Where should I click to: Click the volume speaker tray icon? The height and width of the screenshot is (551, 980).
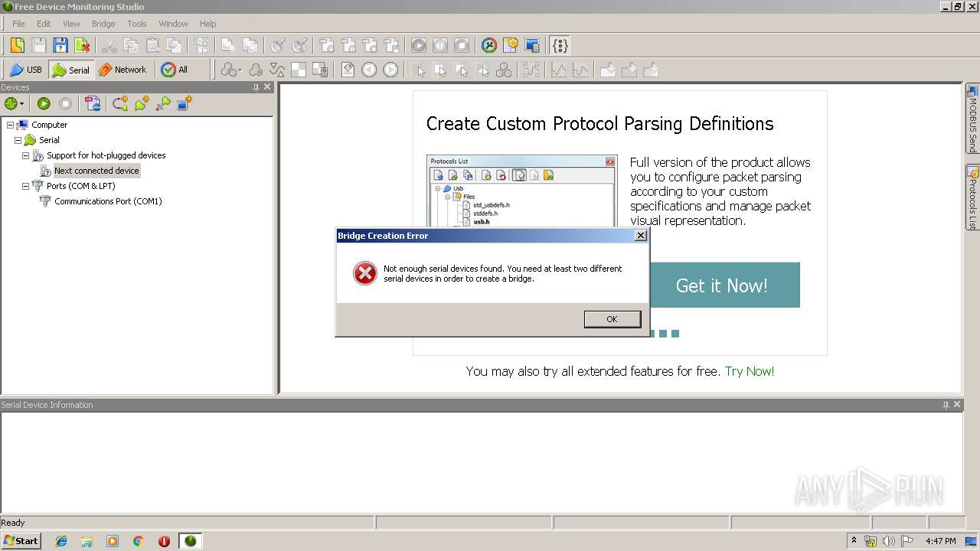pyautogui.click(x=888, y=541)
